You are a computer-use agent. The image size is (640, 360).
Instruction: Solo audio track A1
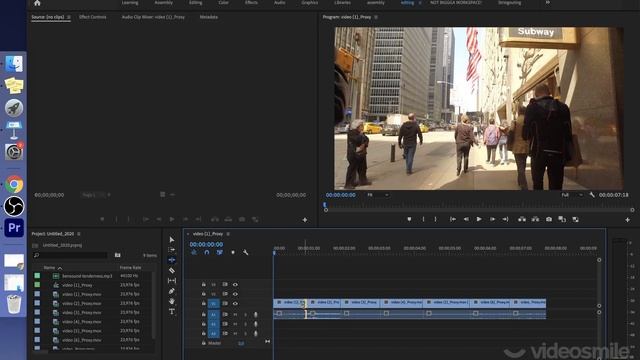click(245, 315)
